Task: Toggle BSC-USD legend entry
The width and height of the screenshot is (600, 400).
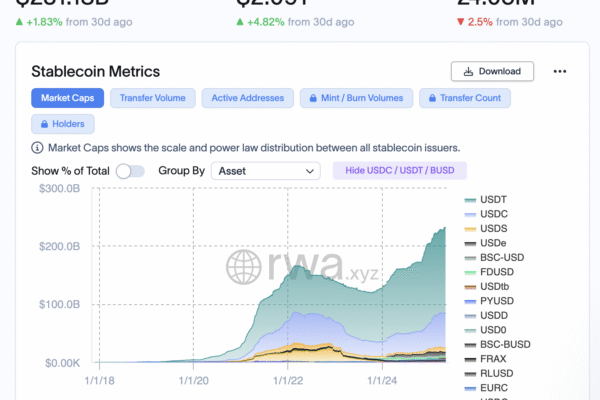Action: click(494, 258)
